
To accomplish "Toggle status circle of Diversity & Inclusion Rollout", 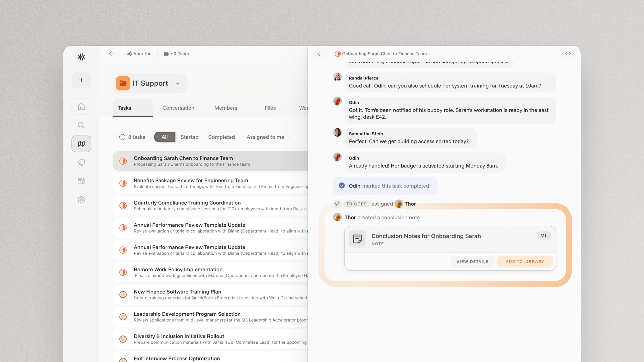I will (x=123, y=339).
